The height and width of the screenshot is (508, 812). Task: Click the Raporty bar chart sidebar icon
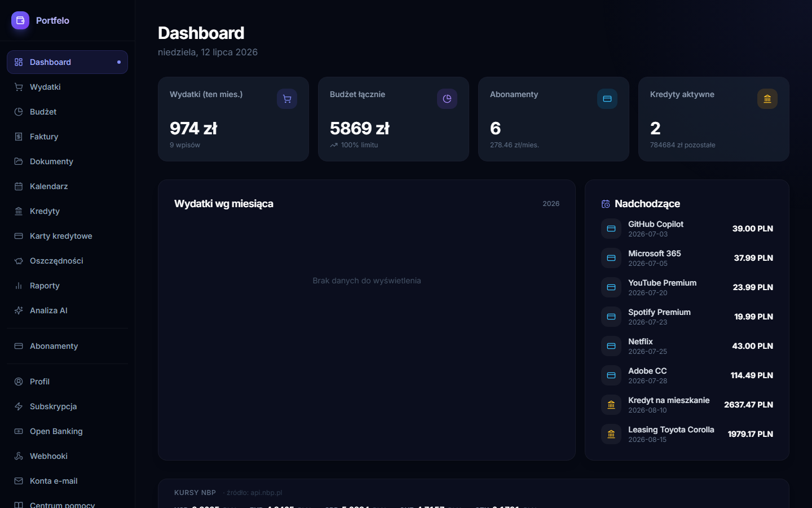(x=19, y=286)
